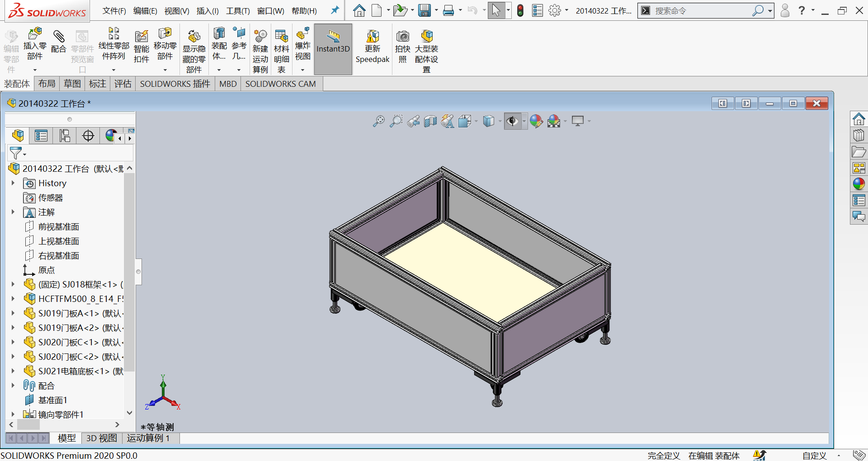Toggle the Instant3D button
The width and height of the screenshot is (868, 461).
333,49
